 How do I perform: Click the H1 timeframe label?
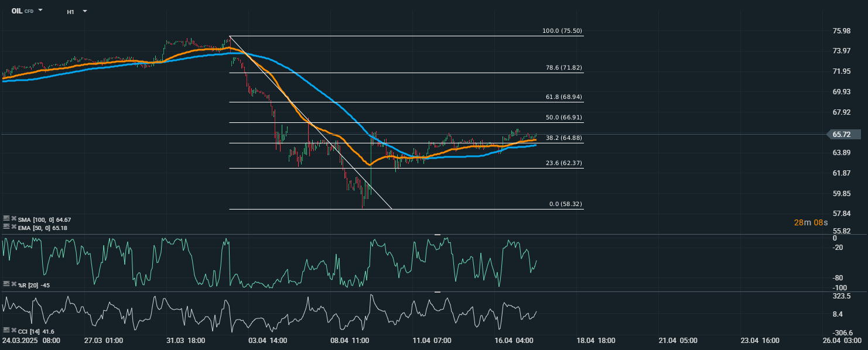[x=70, y=12]
